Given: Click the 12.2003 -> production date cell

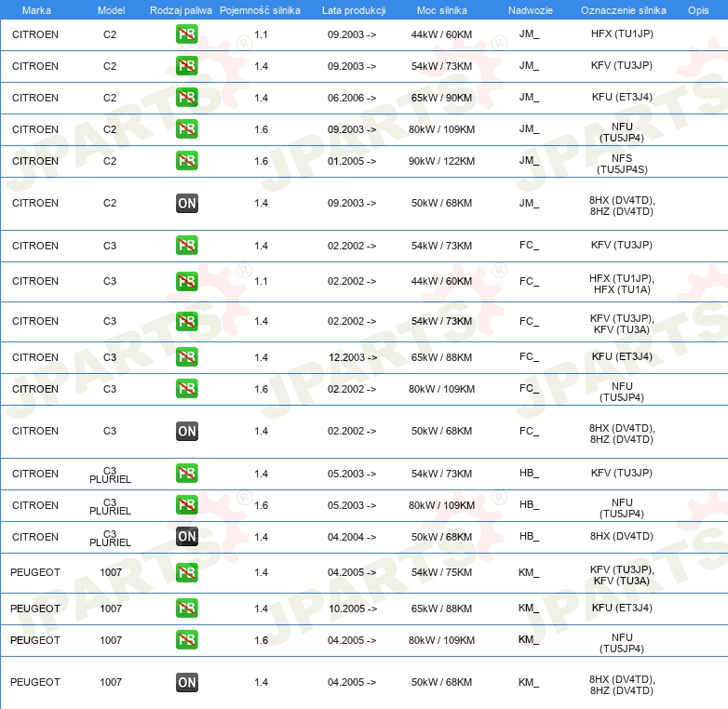Looking at the screenshot, I should pos(353,357).
